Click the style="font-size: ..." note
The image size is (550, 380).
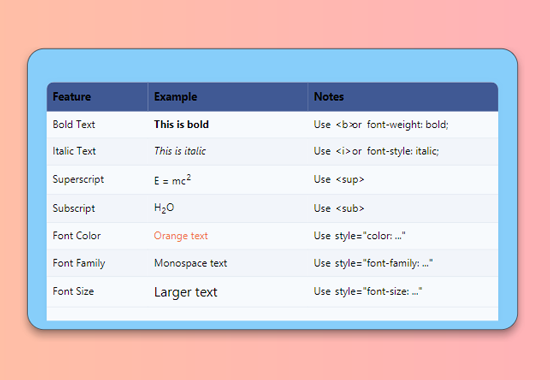pyautogui.click(x=368, y=291)
